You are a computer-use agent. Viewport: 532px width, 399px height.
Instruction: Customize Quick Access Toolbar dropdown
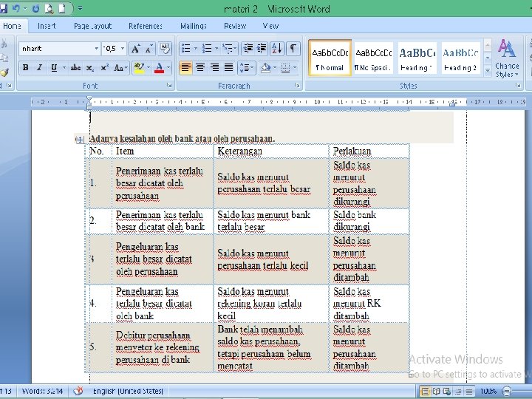[80, 8]
